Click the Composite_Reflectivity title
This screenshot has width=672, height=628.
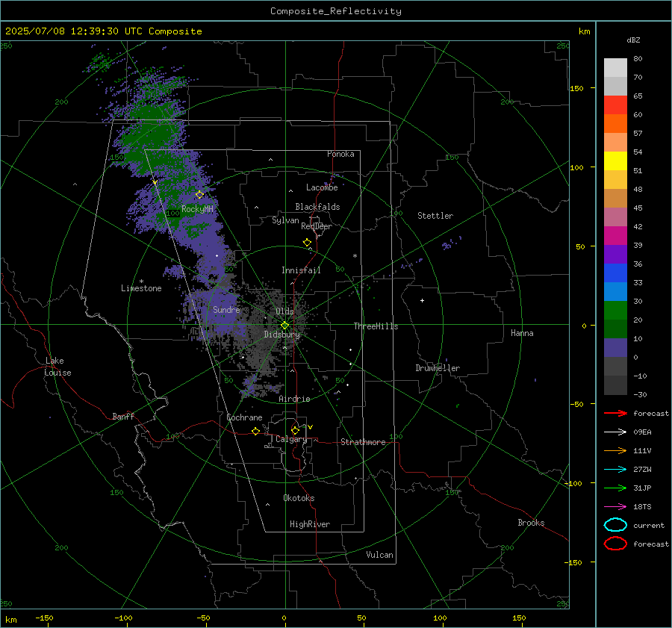[x=335, y=11]
